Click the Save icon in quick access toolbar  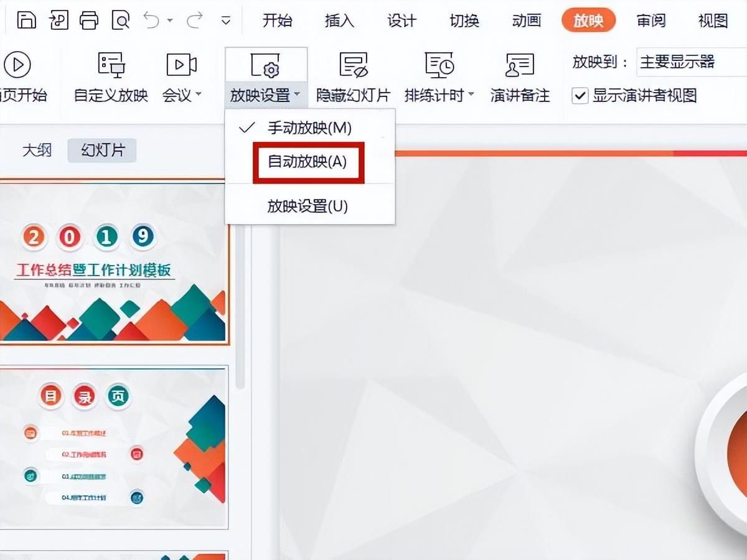(x=26, y=20)
